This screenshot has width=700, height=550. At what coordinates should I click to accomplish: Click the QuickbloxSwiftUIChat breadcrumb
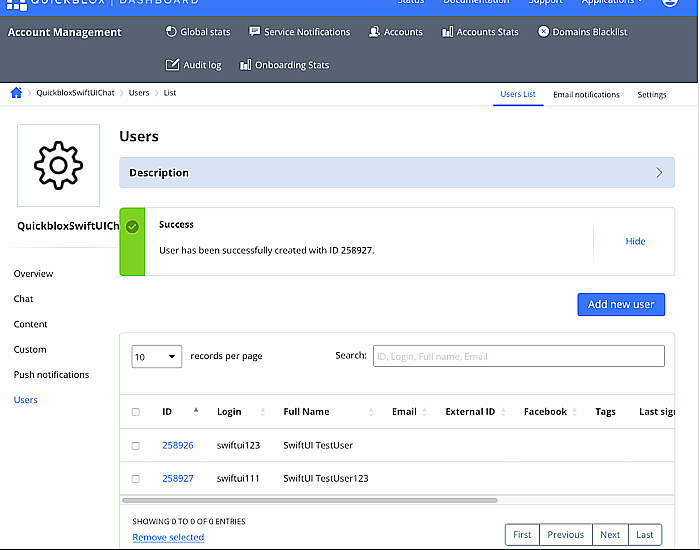coord(75,93)
